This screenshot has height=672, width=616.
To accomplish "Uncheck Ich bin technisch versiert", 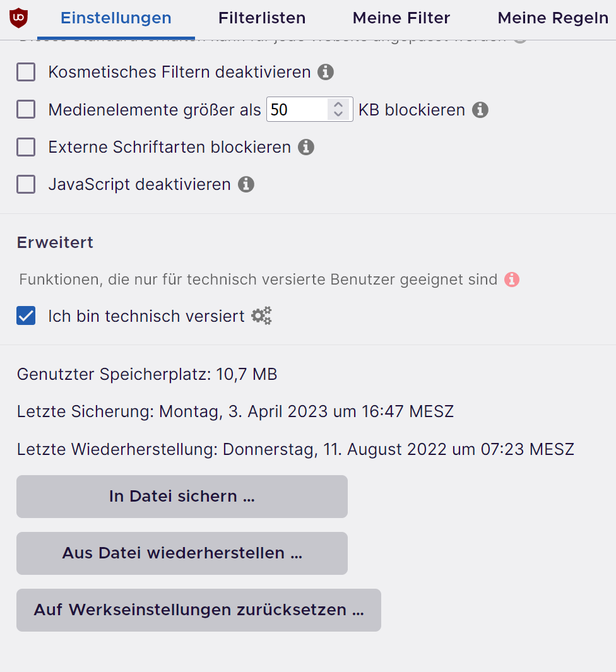I will pos(26,315).
